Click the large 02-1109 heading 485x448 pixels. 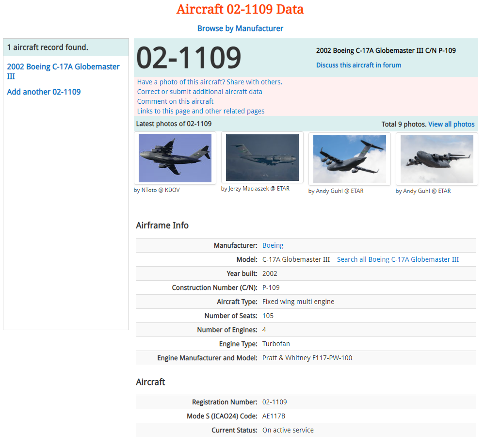coord(189,58)
